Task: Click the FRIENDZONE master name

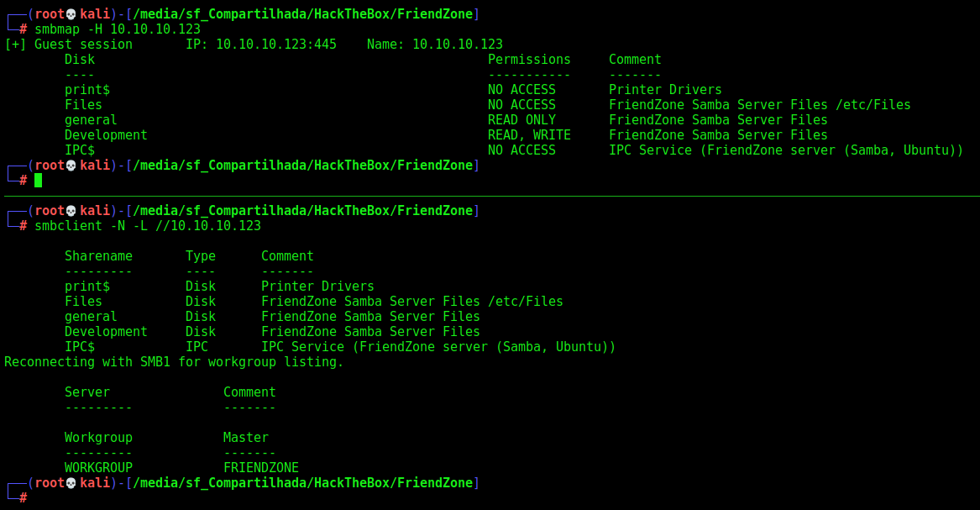Action: pos(260,468)
